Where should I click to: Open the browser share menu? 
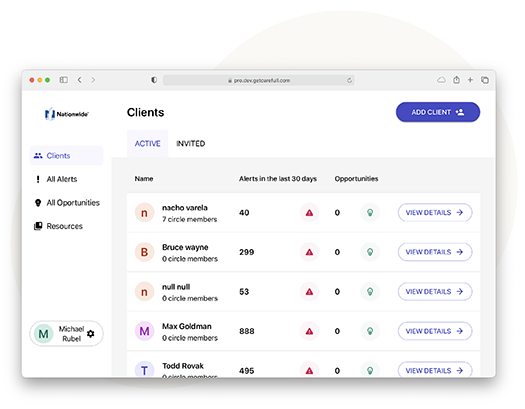coord(456,80)
